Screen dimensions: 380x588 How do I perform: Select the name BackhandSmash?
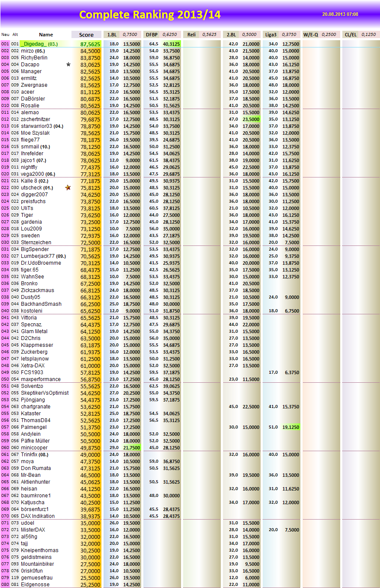pyautogui.click(x=41, y=304)
